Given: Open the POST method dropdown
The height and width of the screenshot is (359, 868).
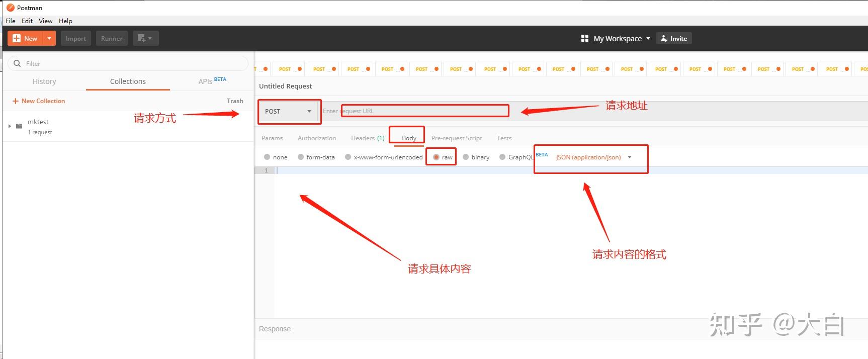Looking at the screenshot, I should [288, 111].
